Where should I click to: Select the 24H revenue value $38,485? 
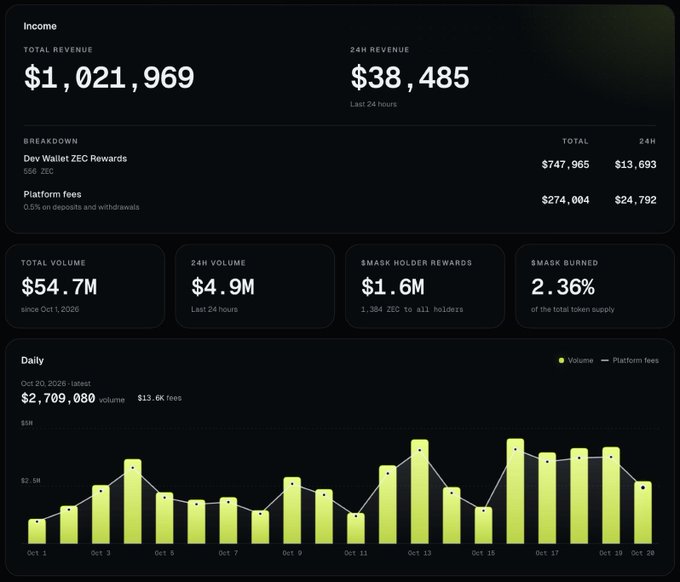pyautogui.click(x=410, y=78)
